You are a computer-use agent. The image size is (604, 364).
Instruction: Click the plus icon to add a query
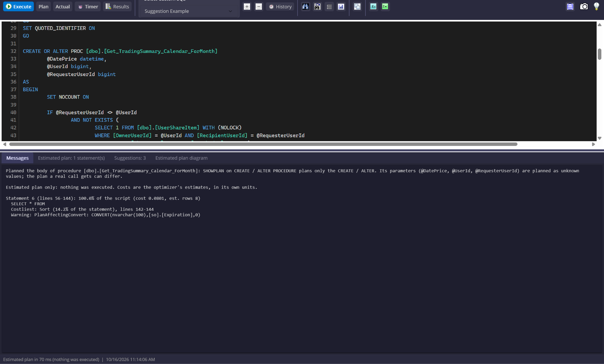247,7
